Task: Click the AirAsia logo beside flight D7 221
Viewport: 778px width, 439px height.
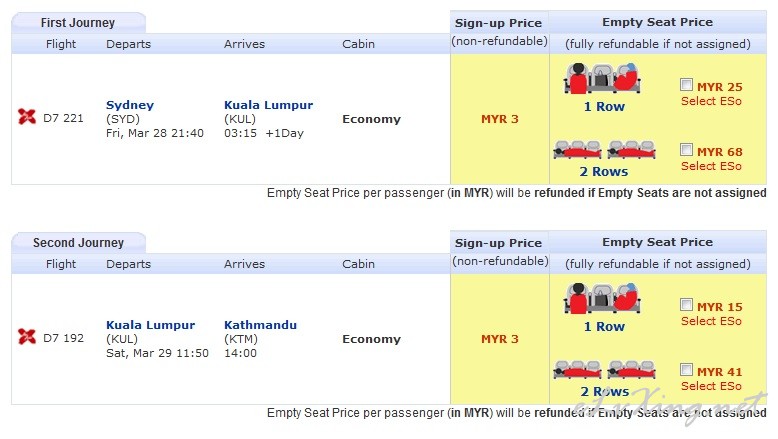Action: point(27,117)
